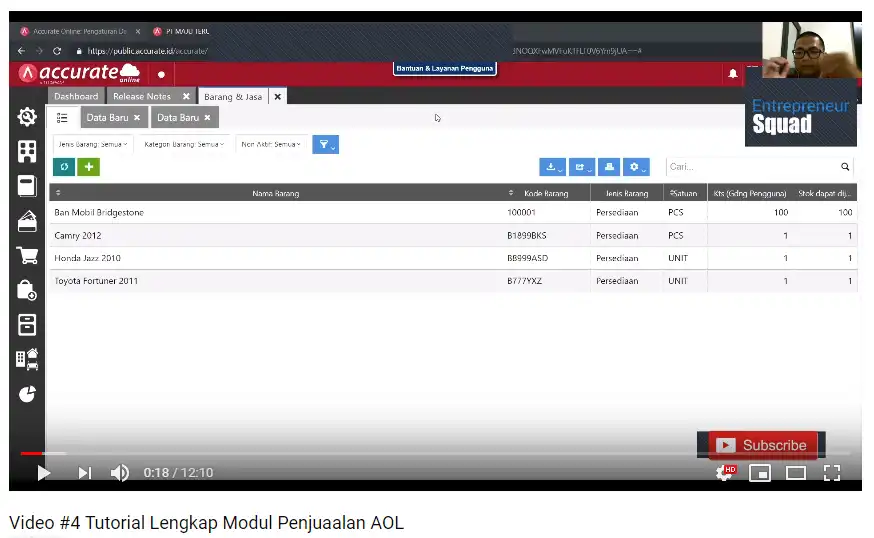Skip to next video
This screenshot has height=538, width=874.
[x=84, y=473]
